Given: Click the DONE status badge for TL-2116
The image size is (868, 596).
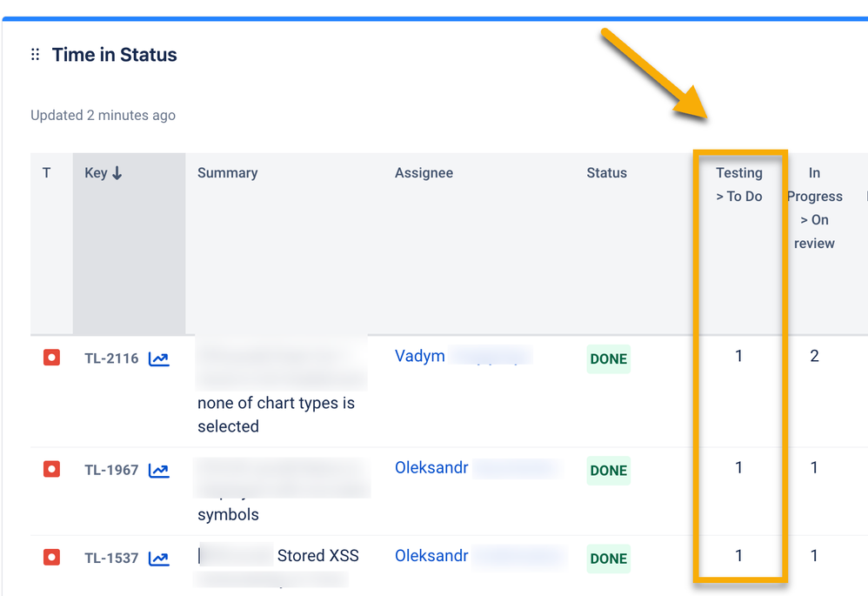Looking at the screenshot, I should coord(609,359).
